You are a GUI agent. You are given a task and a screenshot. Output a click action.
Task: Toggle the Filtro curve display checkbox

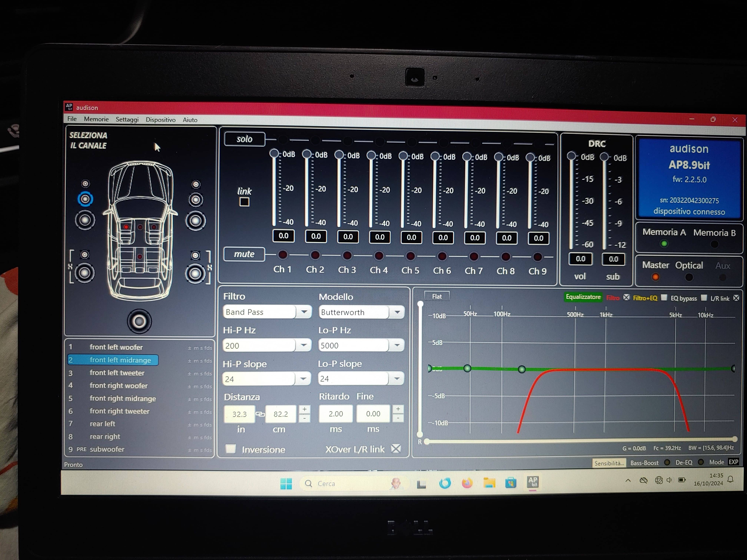626,297
